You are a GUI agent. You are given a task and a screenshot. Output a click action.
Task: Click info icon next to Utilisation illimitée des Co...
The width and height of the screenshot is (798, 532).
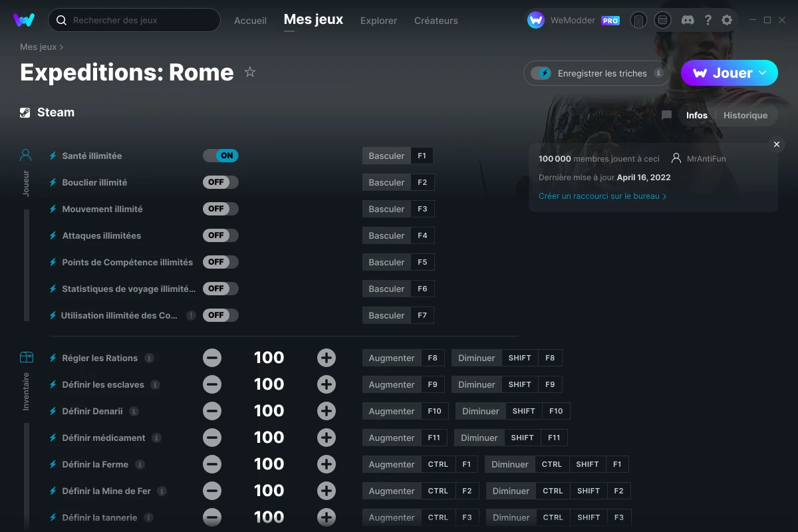[191, 315]
